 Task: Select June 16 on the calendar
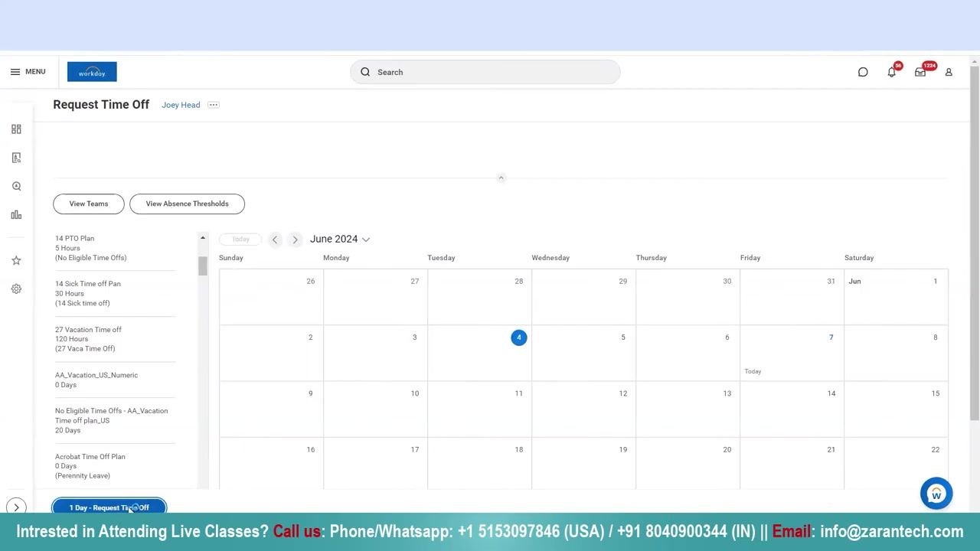pos(272,464)
